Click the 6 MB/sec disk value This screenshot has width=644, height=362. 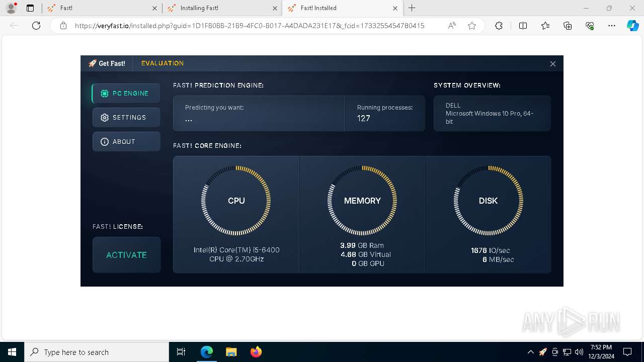pyautogui.click(x=498, y=259)
